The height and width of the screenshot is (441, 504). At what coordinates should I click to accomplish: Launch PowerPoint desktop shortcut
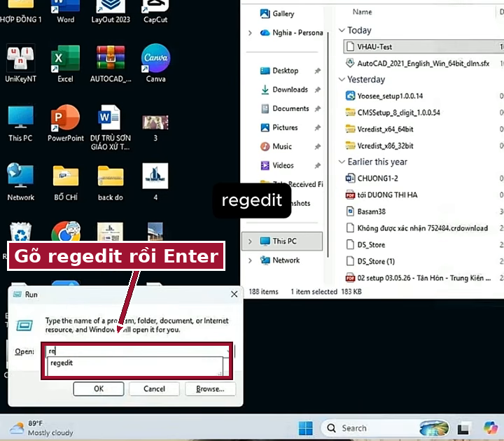tap(66, 123)
